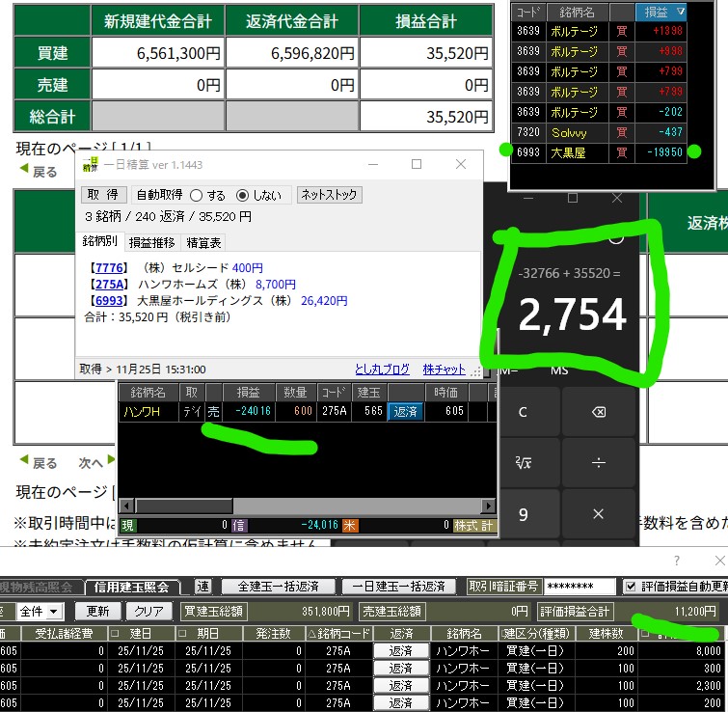Click the green back arrow labeled 戻る
The image size is (728, 712).
coord(38,172)
